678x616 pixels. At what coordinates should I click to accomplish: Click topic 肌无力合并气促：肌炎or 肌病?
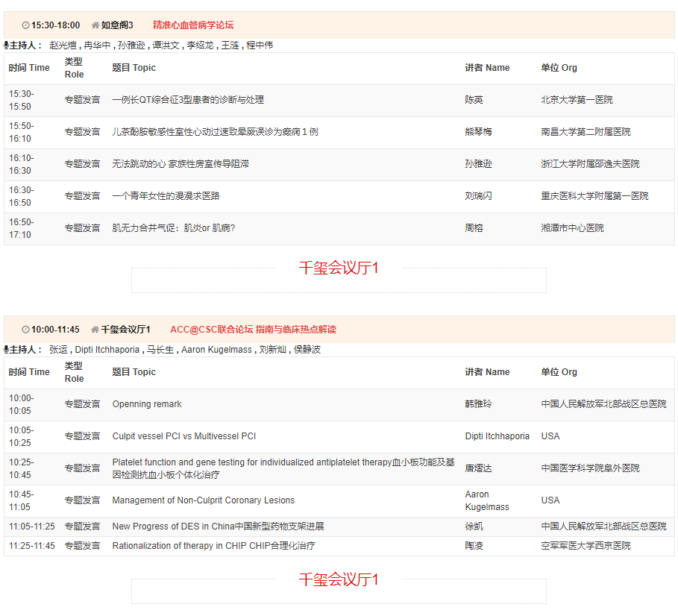coord(173,227)
